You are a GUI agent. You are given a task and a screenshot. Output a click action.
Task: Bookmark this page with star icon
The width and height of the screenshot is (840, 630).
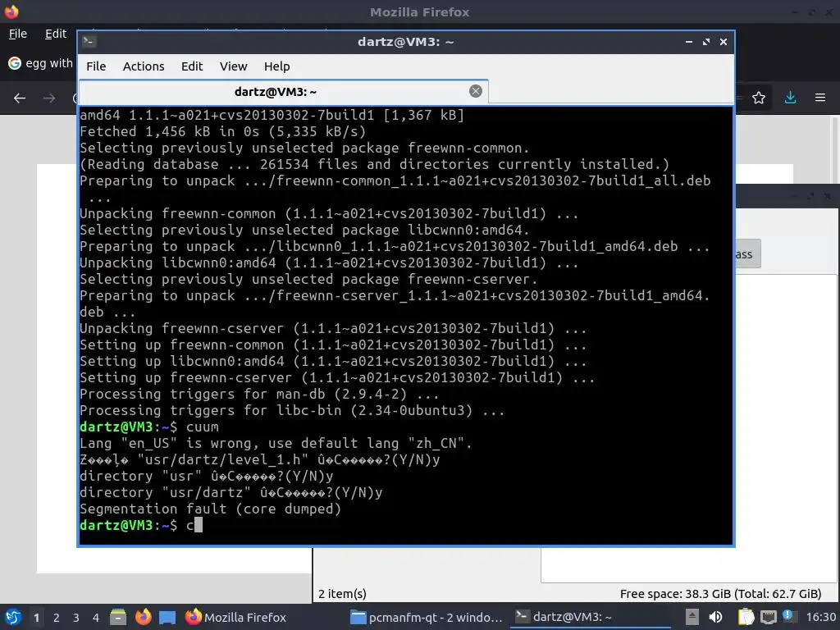759,98
